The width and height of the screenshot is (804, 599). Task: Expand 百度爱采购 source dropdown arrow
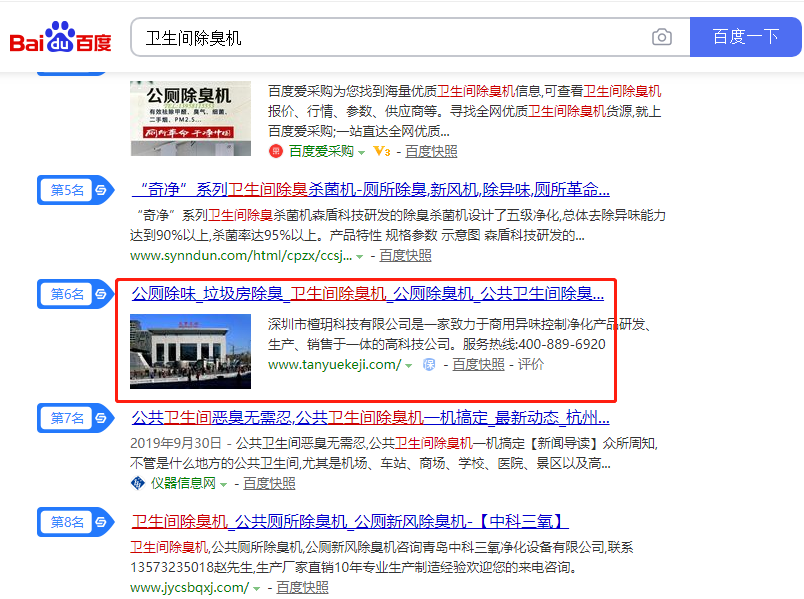(361, 152)
